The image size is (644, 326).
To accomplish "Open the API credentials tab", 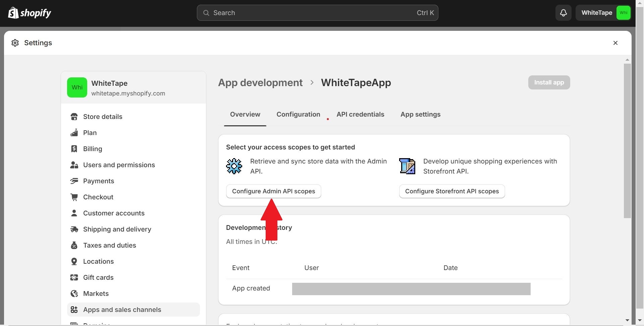I will (360, 114).
